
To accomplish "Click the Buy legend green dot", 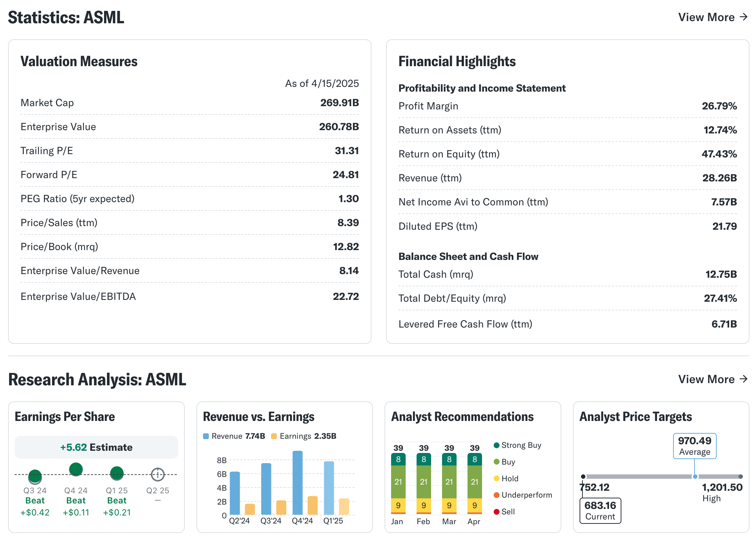I will tap(496, 462).
